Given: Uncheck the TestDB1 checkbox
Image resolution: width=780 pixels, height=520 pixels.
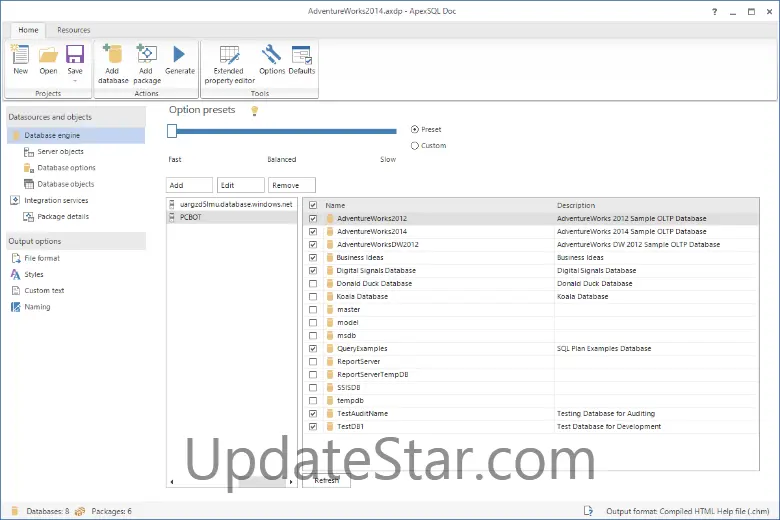Looking at the screenshot, I should (x=313, y=426).
